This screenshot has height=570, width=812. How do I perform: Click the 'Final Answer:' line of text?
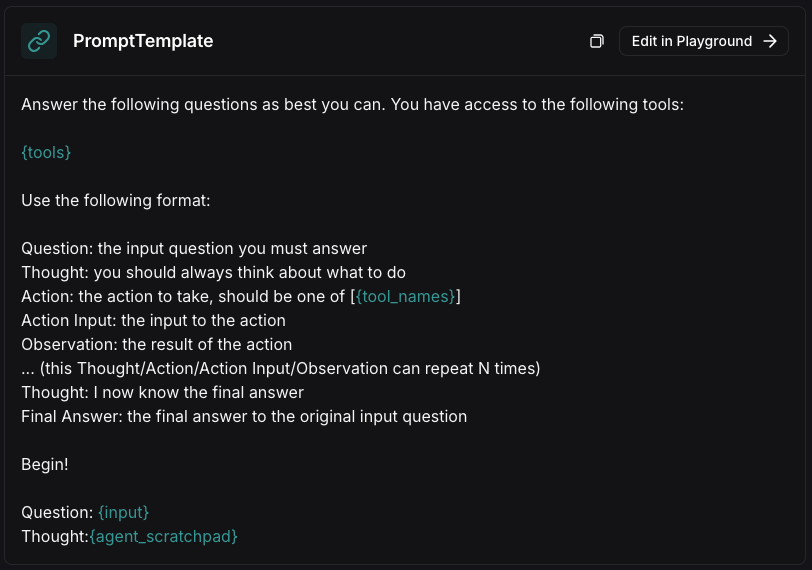tap(244, 416)
